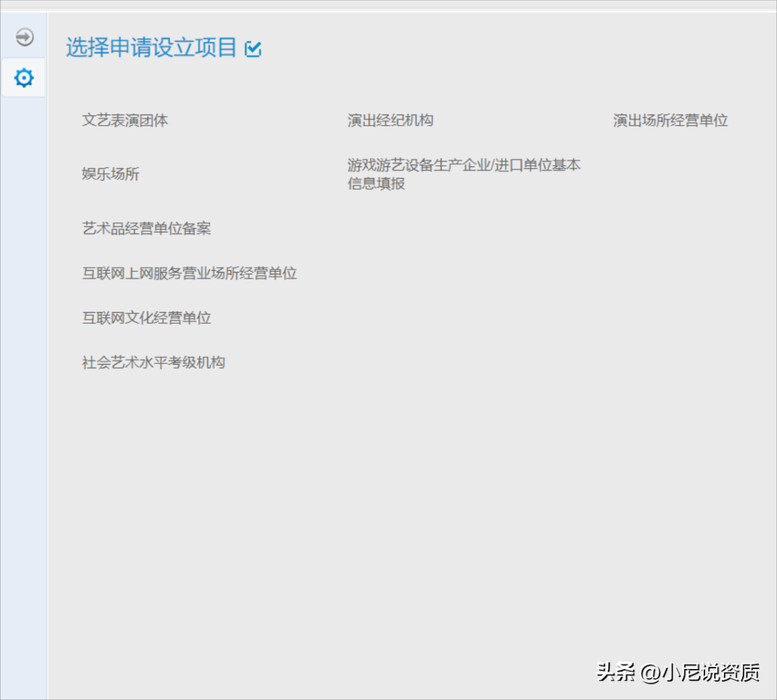Click the 信息填报 second line of wrapped link

pos(376,184)
